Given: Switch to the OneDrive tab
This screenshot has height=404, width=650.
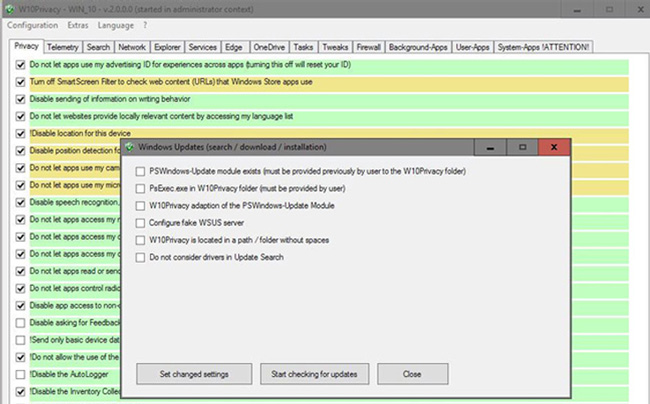Looking at the screenshot, I should pos(269,47).
